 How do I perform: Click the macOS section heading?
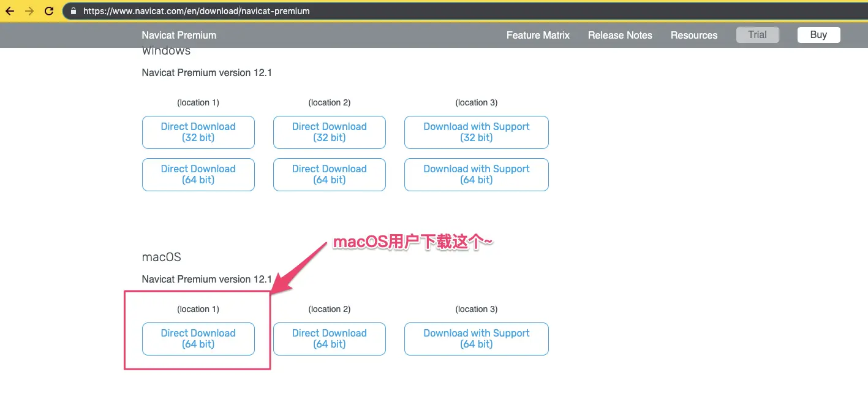click(x=162, y=257)
